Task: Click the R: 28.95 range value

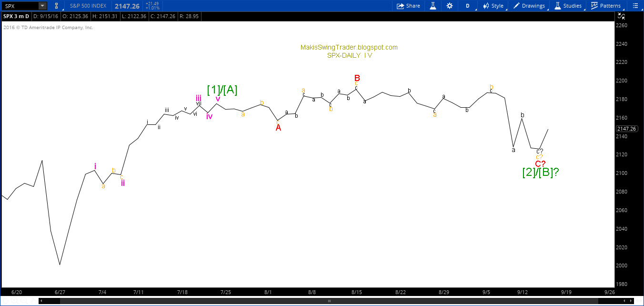Action: [189, 16]
